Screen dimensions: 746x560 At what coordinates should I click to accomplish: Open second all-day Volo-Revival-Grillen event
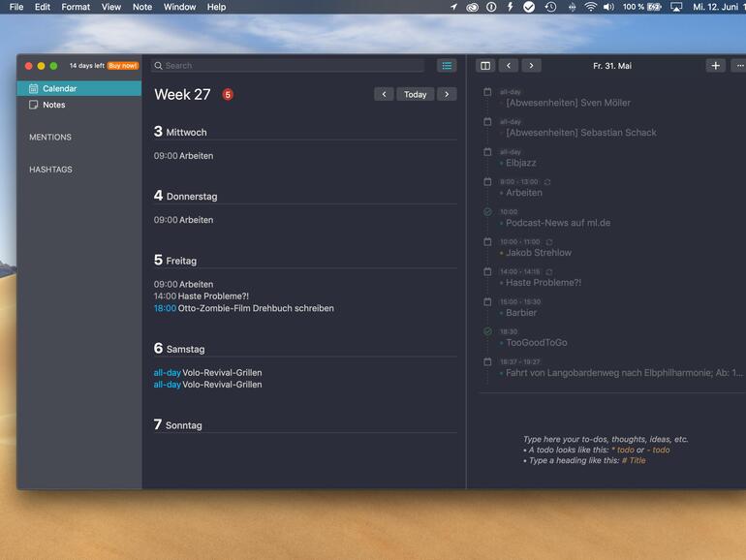[x=208, y=385]
